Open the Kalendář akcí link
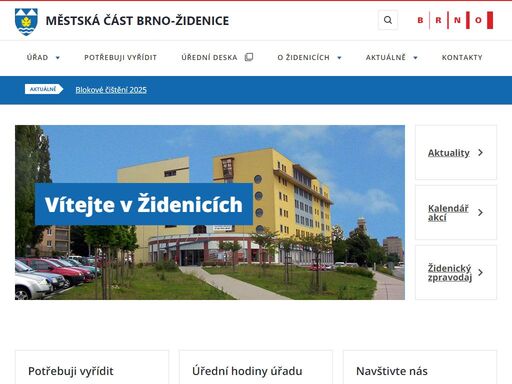The image size is (512, 384). [x=448, y=213]
